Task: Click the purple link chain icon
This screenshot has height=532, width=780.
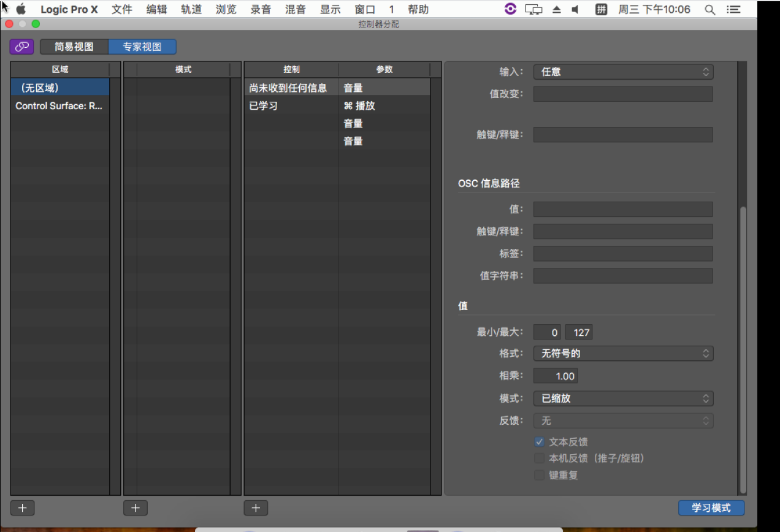Action: click(21, 47)
